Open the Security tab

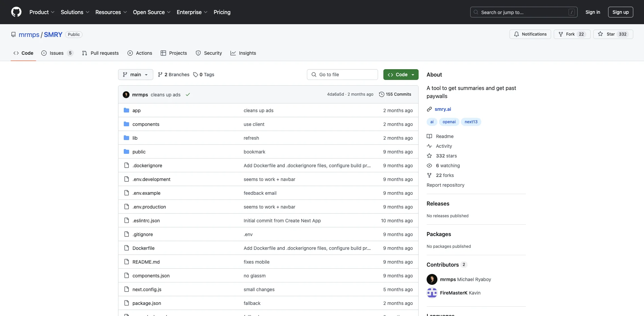pyautogui.click(x=209, y=53)
